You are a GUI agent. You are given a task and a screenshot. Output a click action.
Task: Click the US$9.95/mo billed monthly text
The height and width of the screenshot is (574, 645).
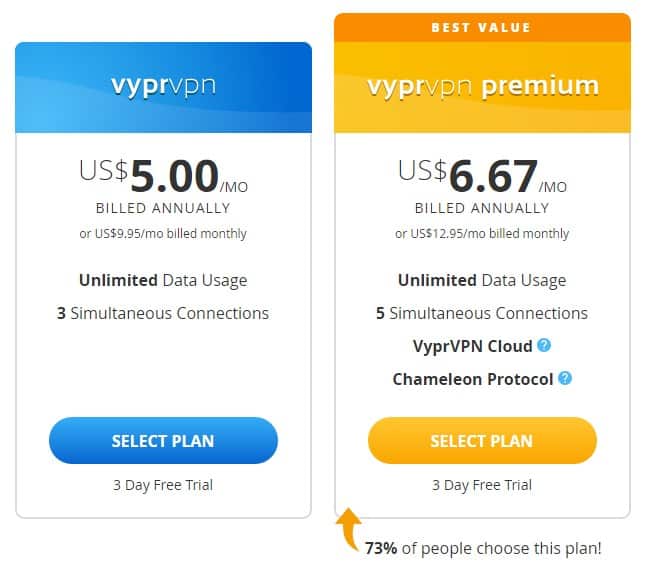click(163, 234)
